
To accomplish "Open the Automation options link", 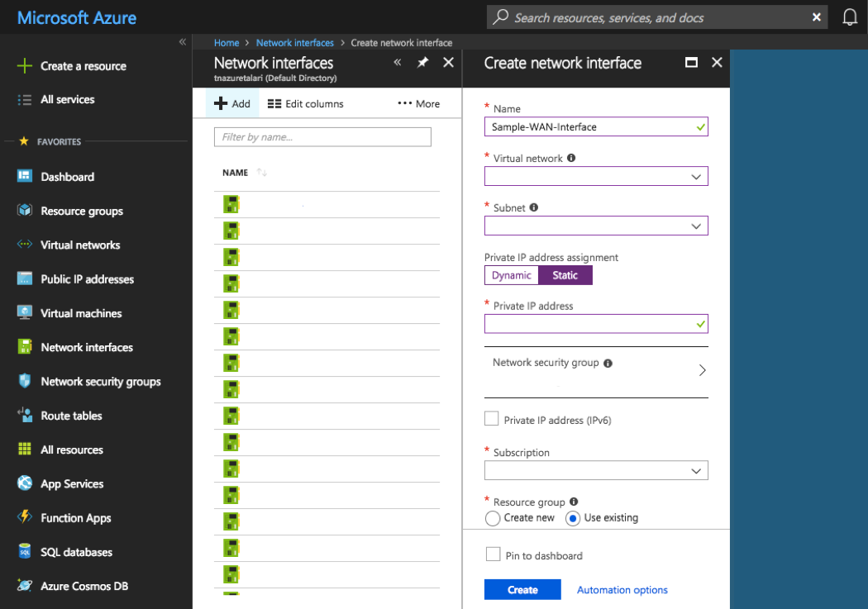I will pos(622,590).
